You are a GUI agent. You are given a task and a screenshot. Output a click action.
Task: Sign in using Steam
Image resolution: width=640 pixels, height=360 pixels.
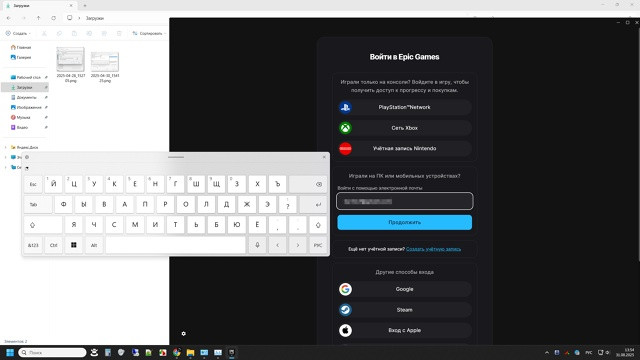[x=404, y=310]
